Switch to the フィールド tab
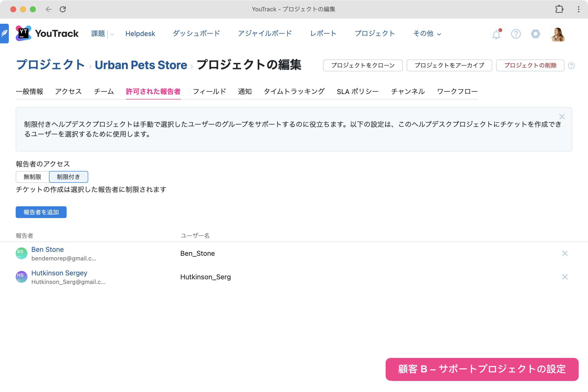The width and height of the screenshot is (588, 392). (209, 91)
